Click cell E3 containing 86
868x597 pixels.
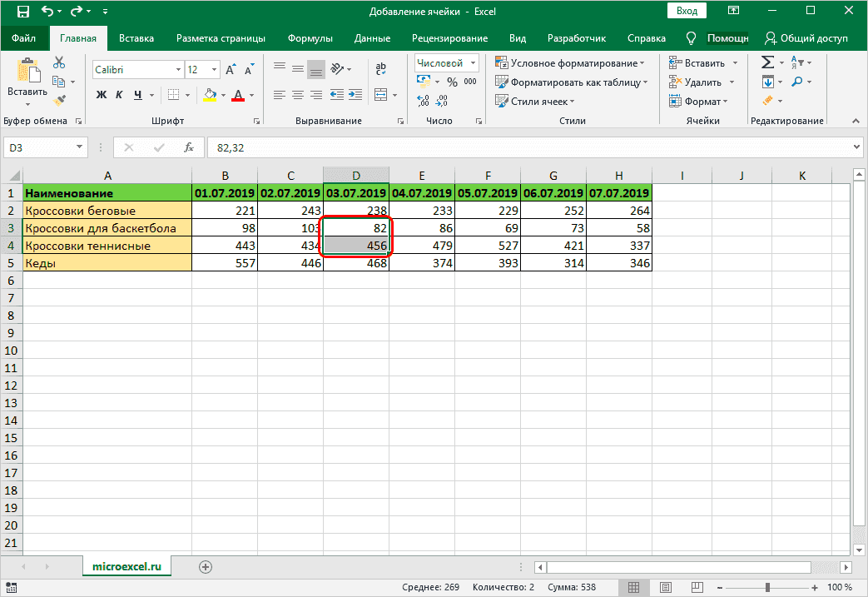(422, 228)
